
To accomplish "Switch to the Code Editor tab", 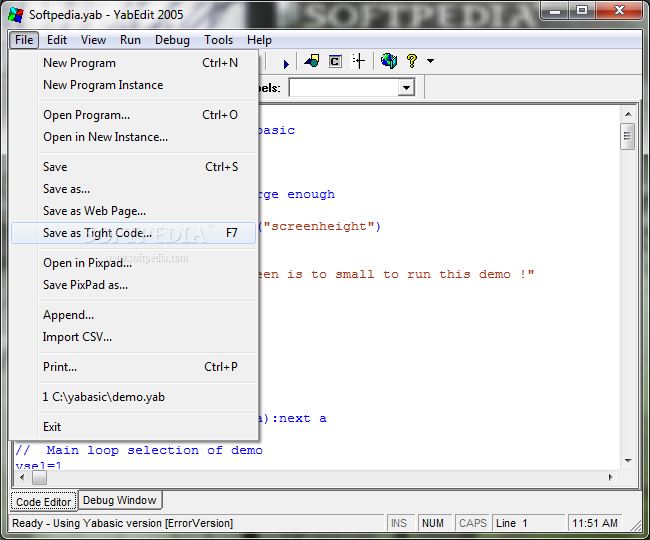I will tap(44, 502).
